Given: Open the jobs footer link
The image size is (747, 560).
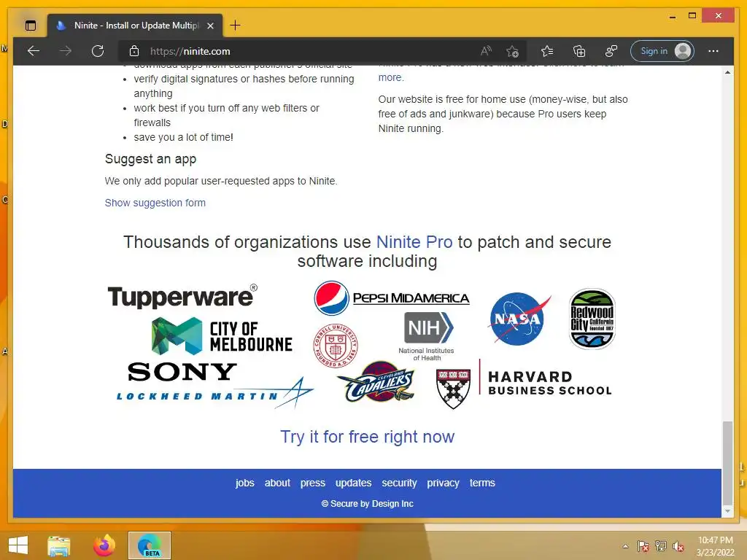Looking at the screenshot, I should (245, 483).
